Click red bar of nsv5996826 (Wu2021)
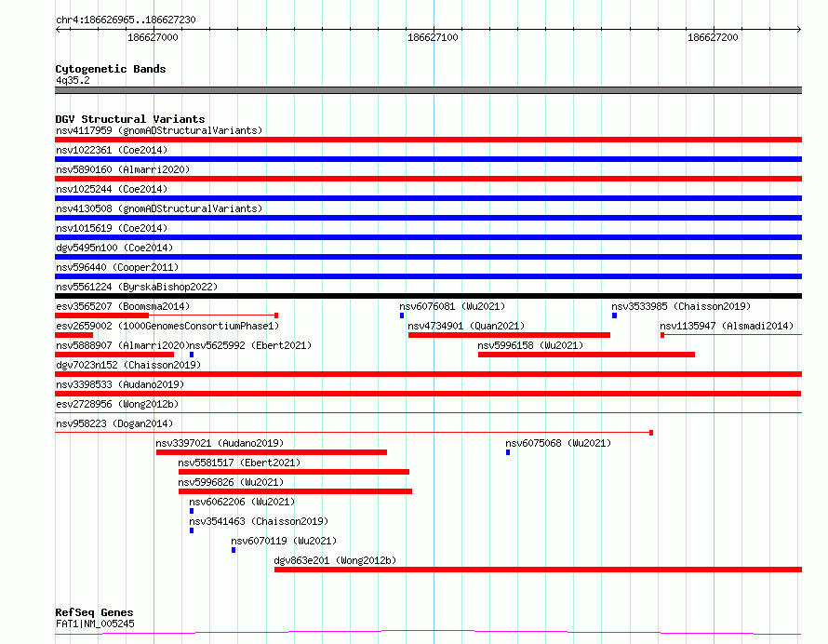Screen dimensions: 828x644 [295, 491]
